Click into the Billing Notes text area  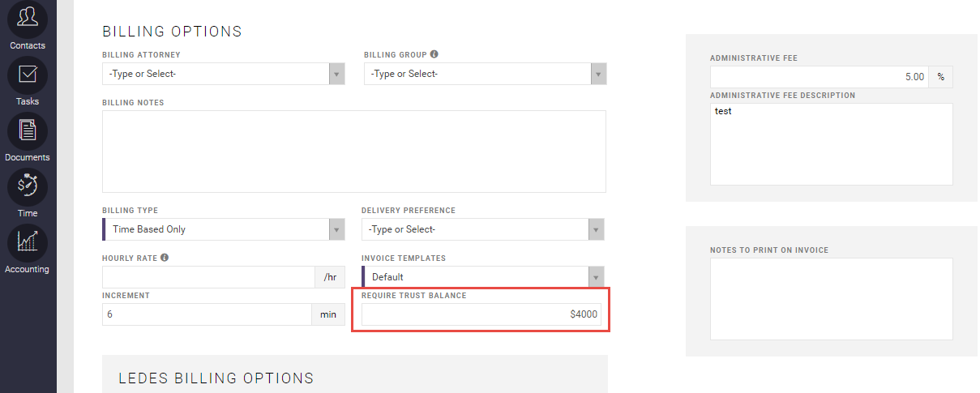point(354,152)
